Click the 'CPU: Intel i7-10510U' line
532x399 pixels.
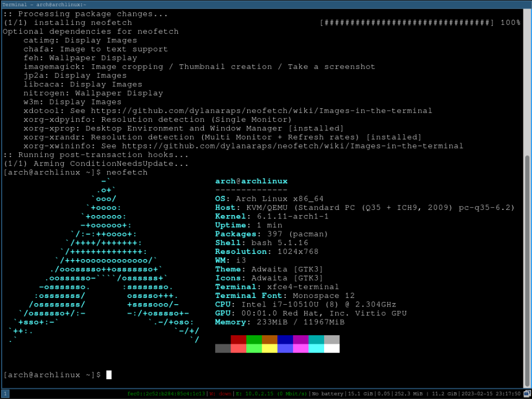306,305
